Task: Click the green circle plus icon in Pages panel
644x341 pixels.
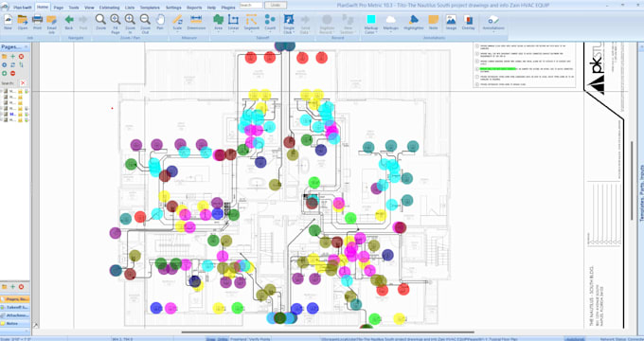Action: point(4,73)
